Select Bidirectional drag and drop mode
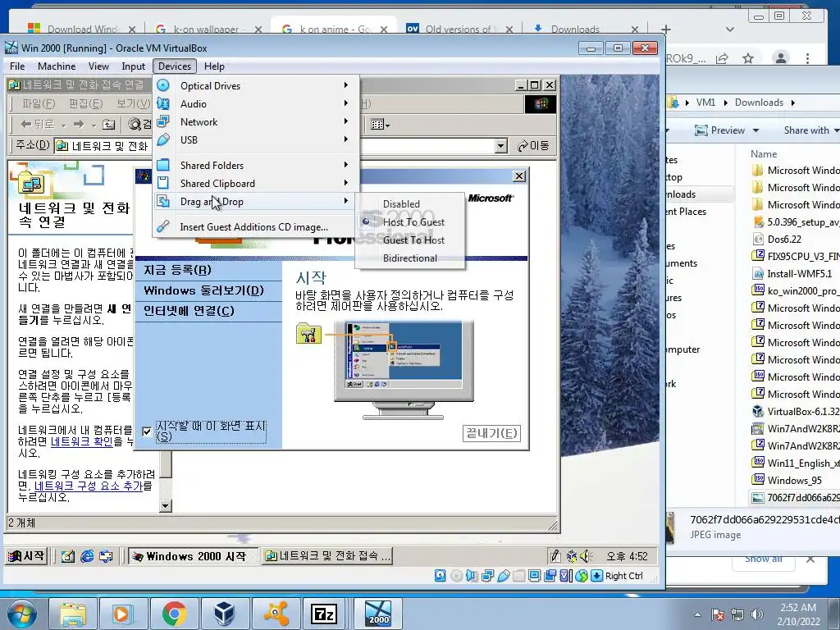The width and height of the screenshot is (840, 630). point(410,258)
